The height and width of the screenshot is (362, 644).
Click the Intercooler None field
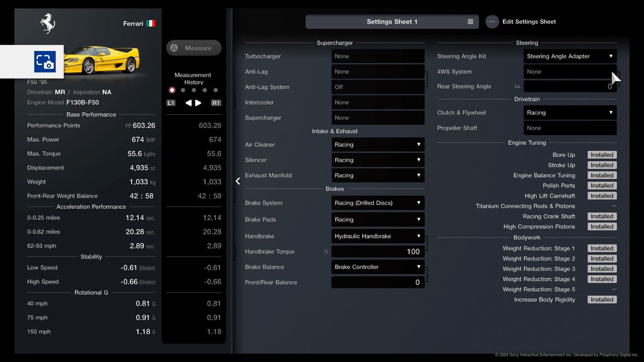[x=378, y=103]
